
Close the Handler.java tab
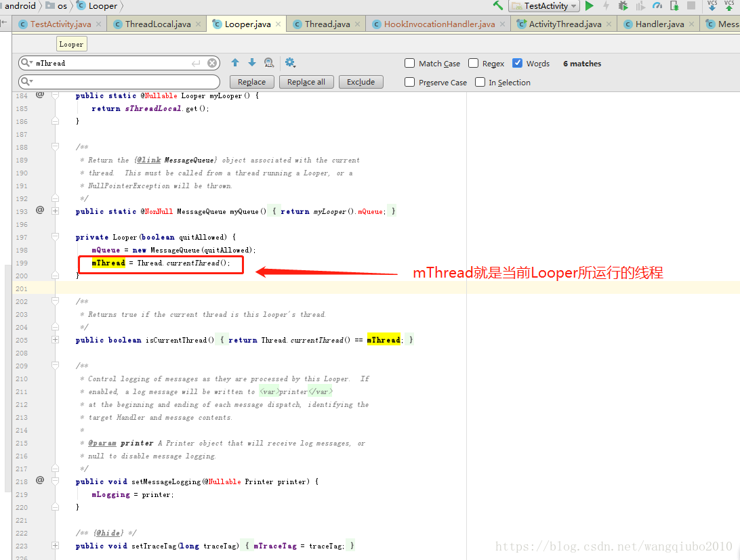(691, 24)
